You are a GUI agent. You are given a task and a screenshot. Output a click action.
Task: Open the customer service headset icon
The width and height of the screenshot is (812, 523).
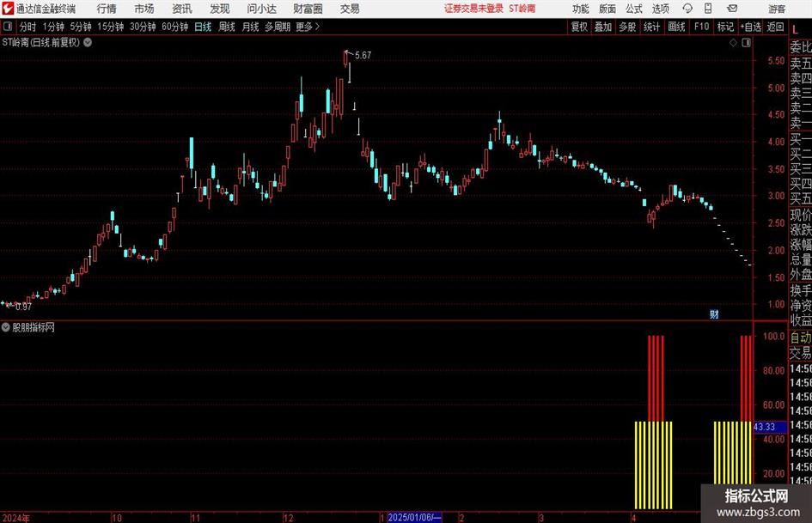(x=687, y=9)
